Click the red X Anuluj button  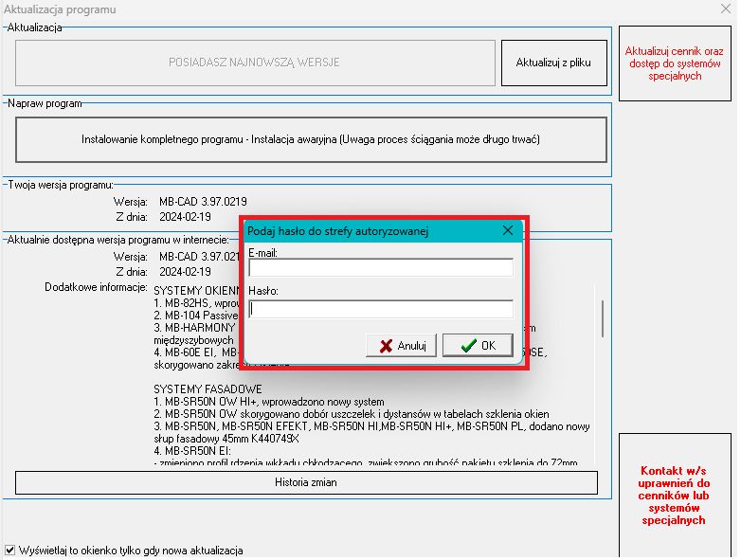[x=402, y=346]
